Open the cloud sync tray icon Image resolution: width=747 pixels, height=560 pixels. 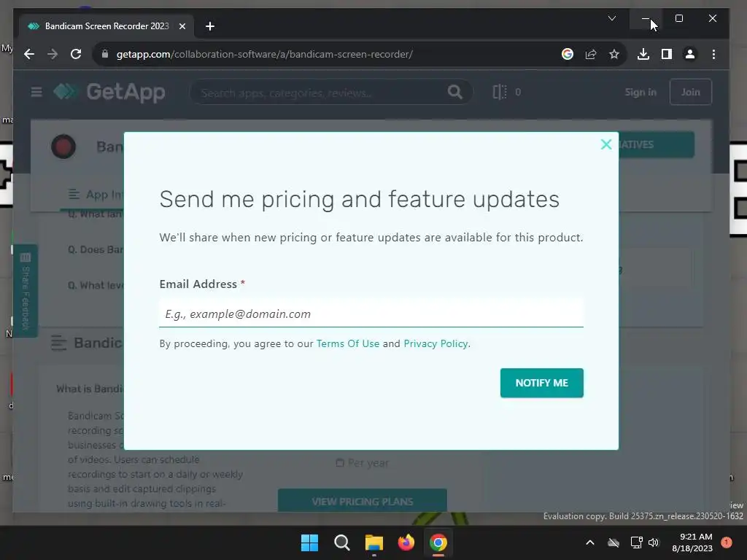(614, 542)
